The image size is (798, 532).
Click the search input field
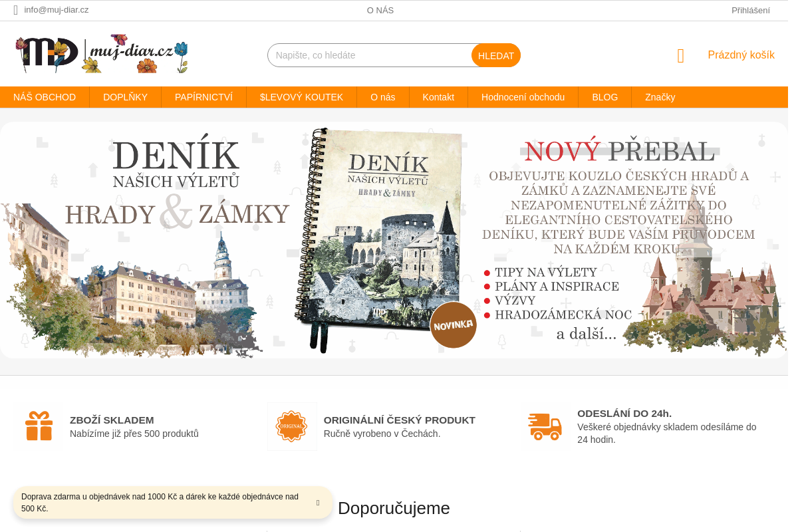pyautogui.click(x=370, y=55)
